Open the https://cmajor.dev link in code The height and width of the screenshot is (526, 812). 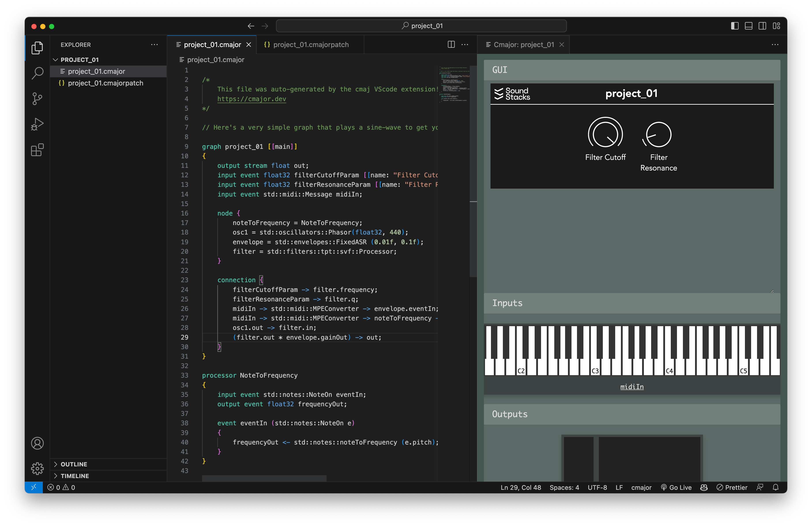tap(252, 99)
